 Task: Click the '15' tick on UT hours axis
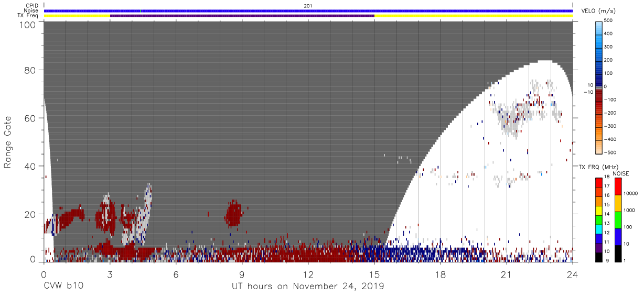[x=374, y=274]
